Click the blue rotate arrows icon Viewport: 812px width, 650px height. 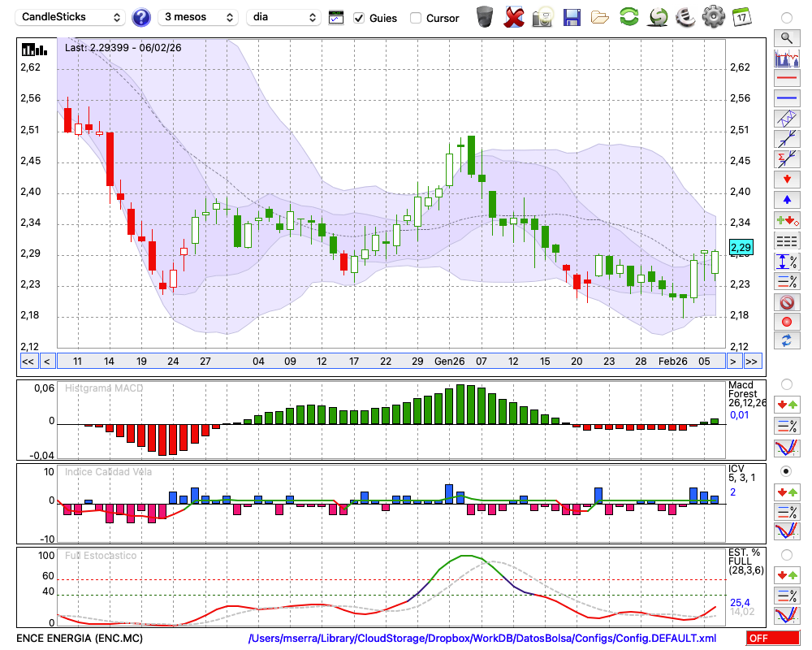point(787,341)
